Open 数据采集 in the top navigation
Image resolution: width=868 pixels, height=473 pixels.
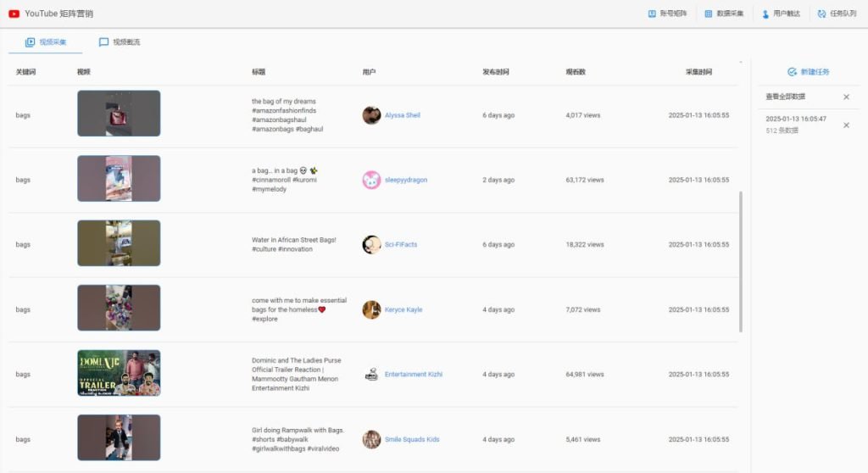pyautogui.click(x=724, y=14)
